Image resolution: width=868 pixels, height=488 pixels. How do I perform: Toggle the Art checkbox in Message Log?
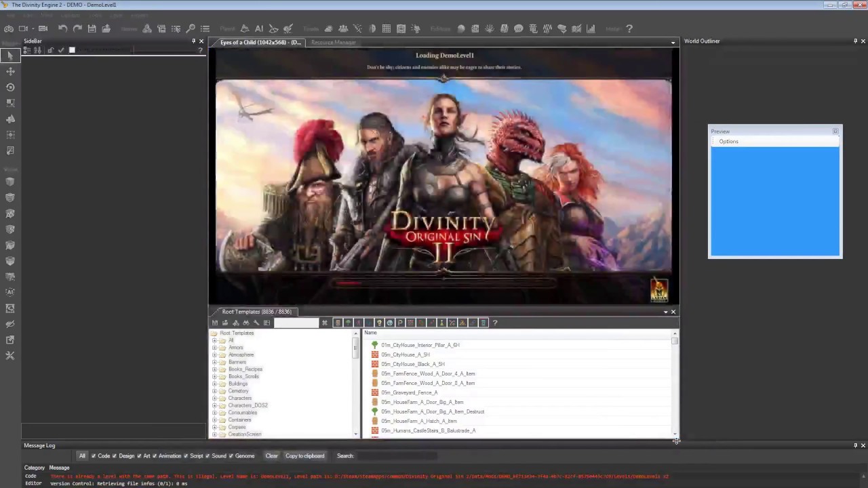pos(139,455)
